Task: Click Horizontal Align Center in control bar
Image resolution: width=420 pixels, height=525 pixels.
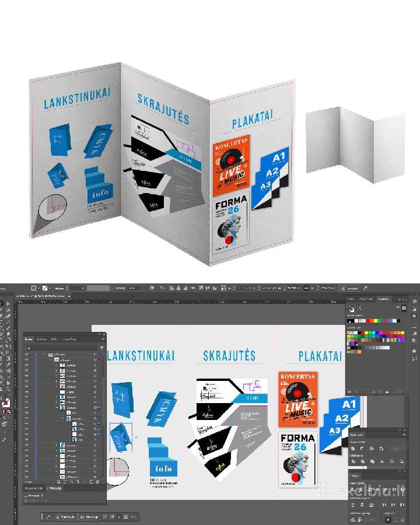Action: 178,288
